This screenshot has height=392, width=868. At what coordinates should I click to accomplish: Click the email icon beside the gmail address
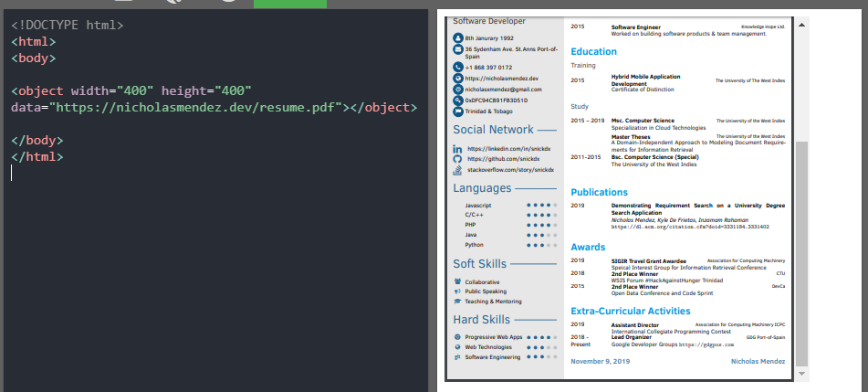(x=458, y=90)
